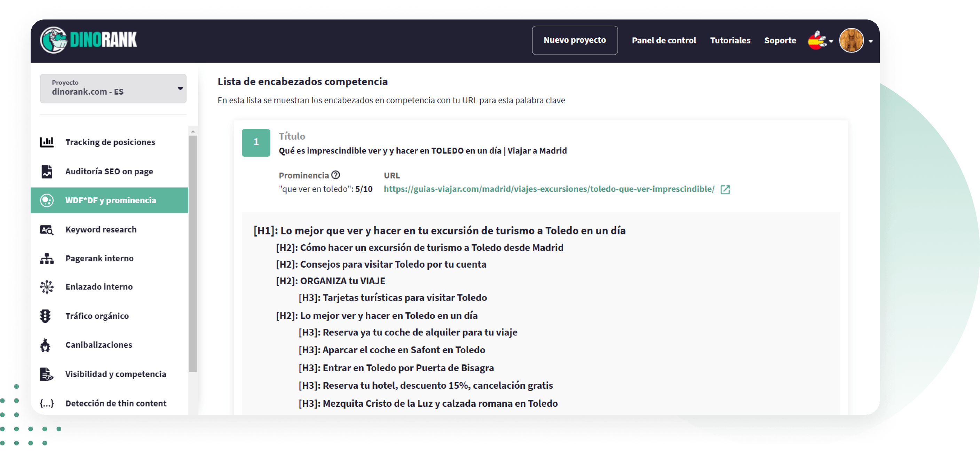
Task: Click H3 Tarjetas turísticas para visitar Toledo
Action: 392,298
